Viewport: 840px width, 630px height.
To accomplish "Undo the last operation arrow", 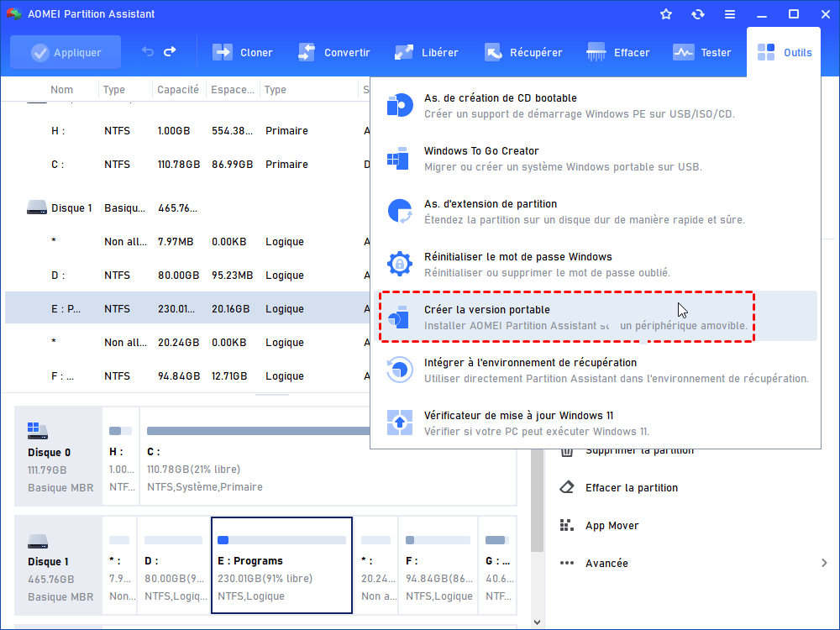I will pyautogui.click(x=147, y=51).
